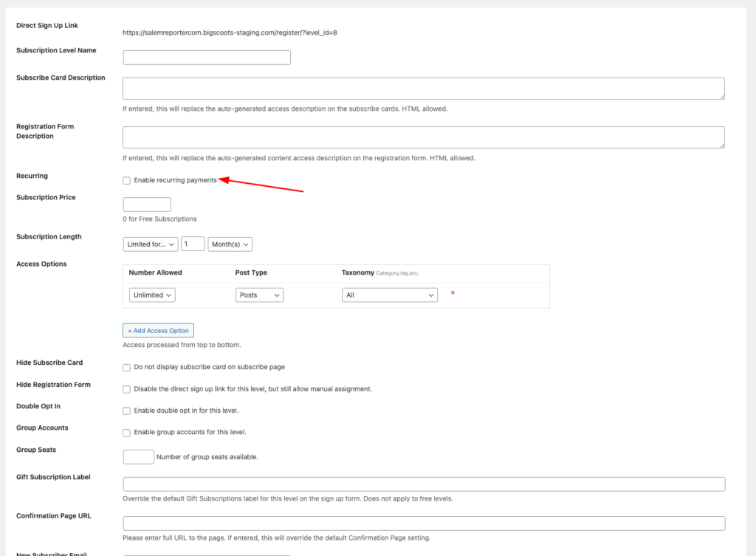
Task: Open the Post Type 'Posts' dropdown
Action: [259, 295]
